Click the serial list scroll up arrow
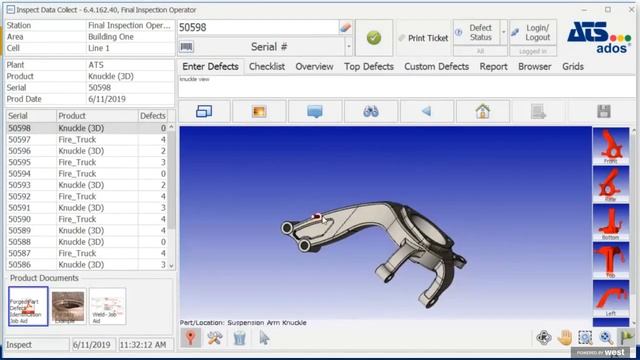The width and height of the screenshot is (640, 360). tap(171, 127)
